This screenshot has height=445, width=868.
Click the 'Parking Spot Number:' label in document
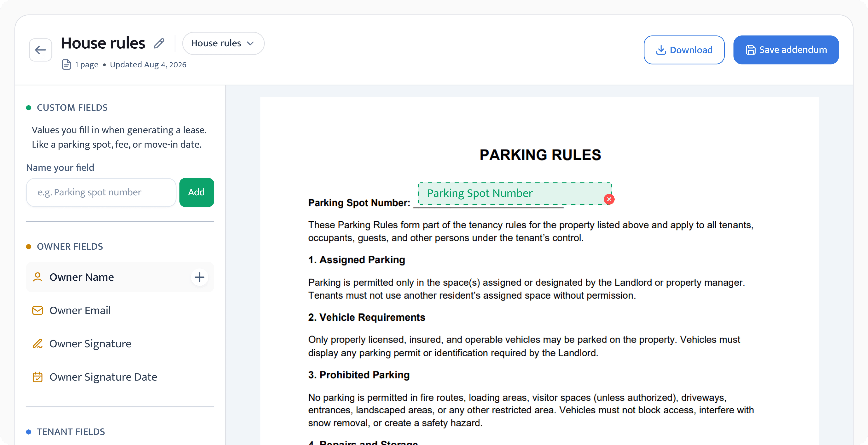[x=359, y=203]
